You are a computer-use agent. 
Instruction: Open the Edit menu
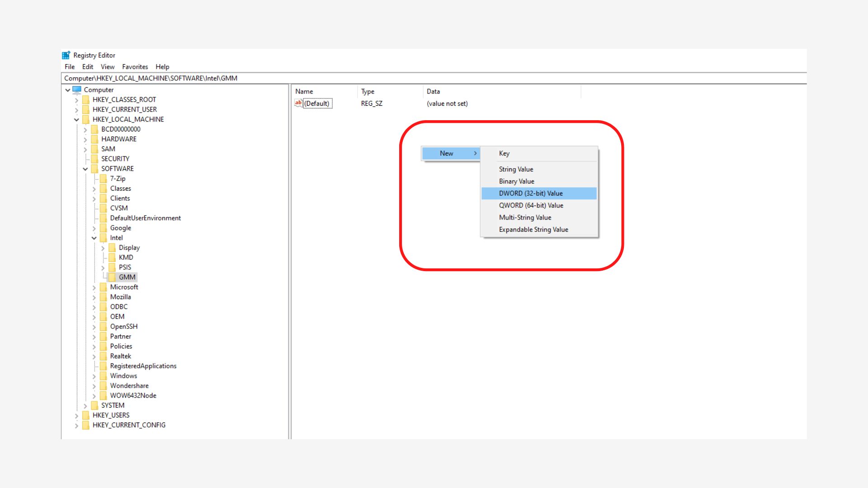(87, 67)
